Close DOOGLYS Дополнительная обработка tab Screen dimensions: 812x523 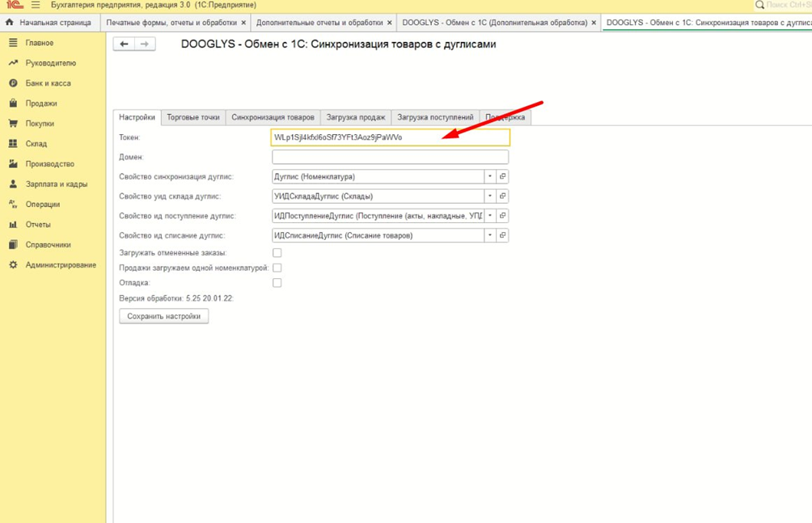[594, 23]
